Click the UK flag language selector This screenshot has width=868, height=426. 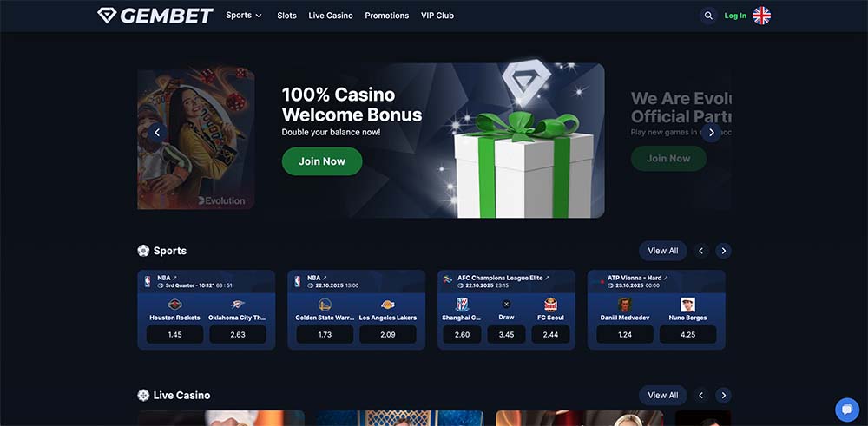point(761,16)
